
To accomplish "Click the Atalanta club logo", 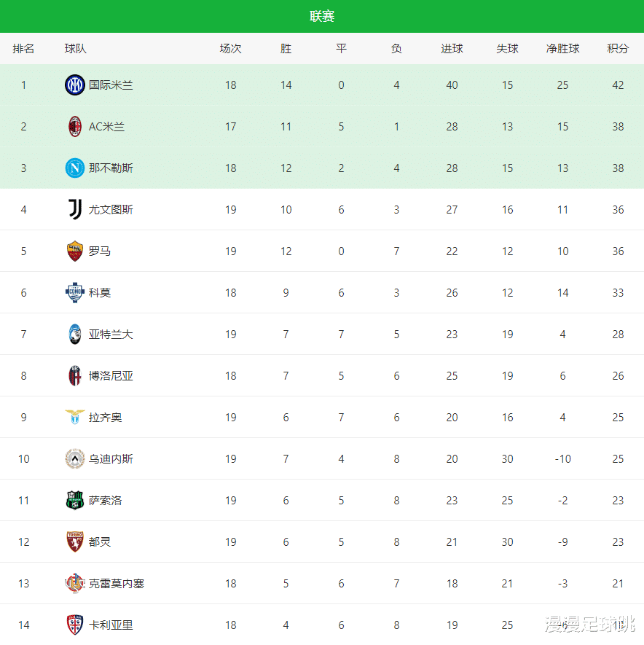I will [74, 335].
